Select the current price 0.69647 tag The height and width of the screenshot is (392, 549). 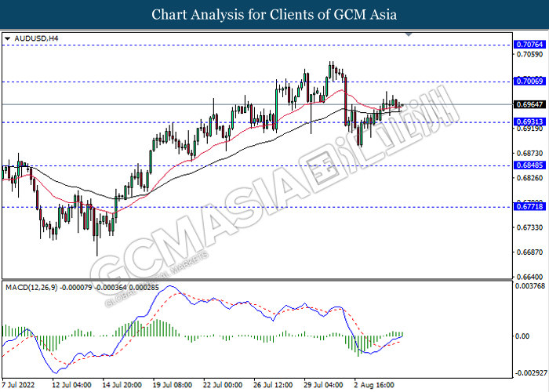(x=530, y=104)
